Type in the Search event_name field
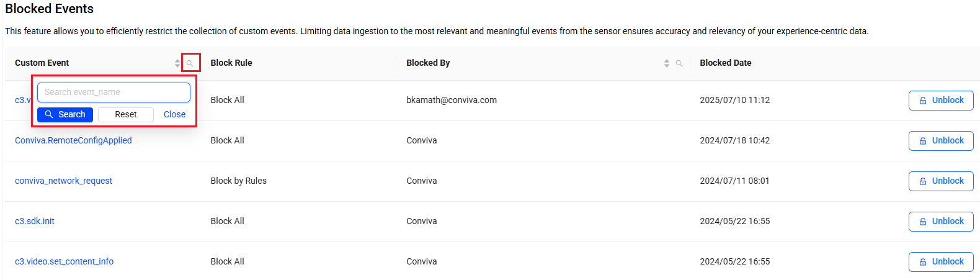The height and width of the screenshot is (280, 980). [114, 93]
